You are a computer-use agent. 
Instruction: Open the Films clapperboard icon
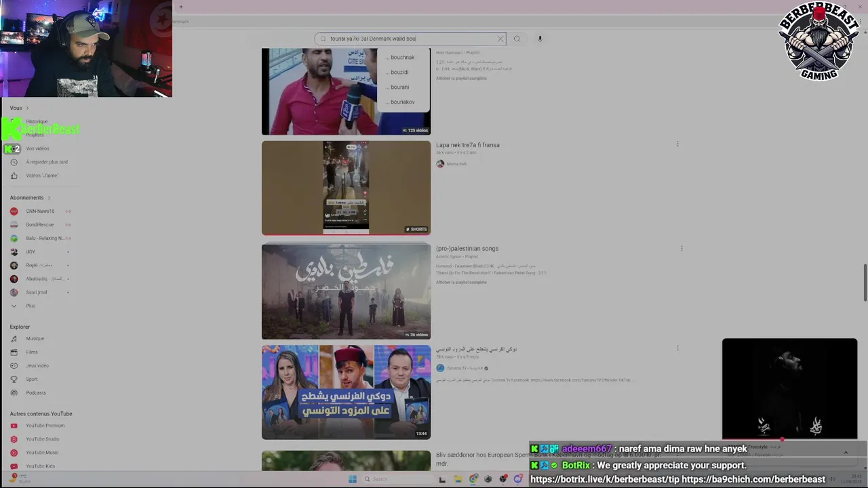point(14,352)
